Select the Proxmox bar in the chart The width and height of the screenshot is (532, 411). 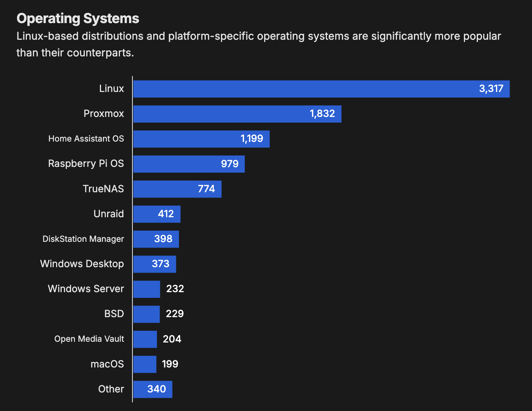(237, 114)
